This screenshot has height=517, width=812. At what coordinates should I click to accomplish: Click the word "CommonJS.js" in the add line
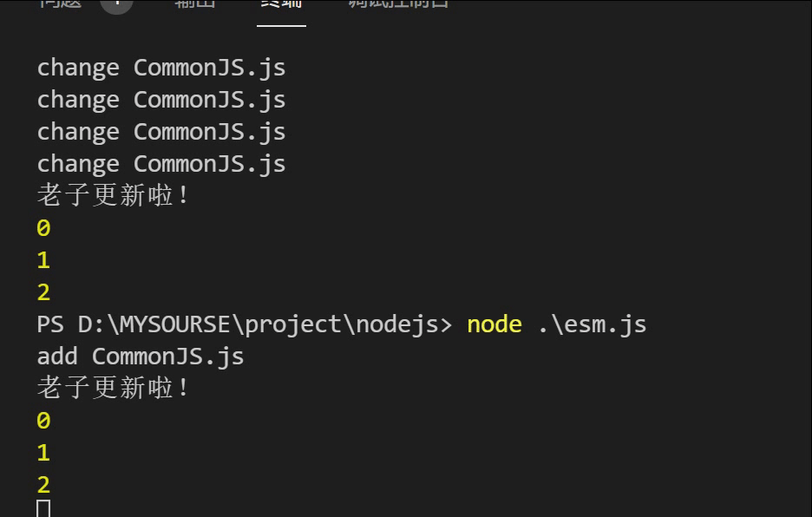coord(167,357)
